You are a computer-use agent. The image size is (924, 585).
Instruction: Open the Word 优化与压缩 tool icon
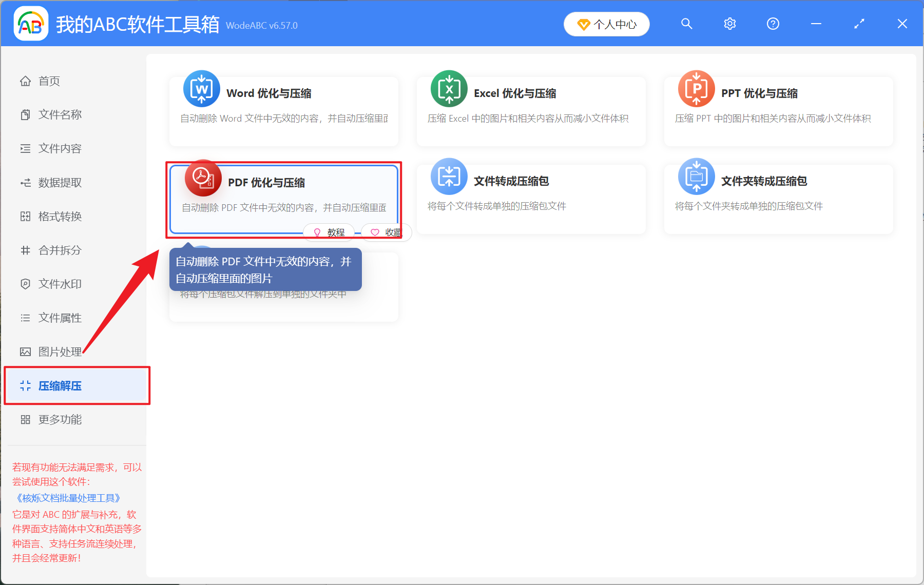click(x=201, y=88)
